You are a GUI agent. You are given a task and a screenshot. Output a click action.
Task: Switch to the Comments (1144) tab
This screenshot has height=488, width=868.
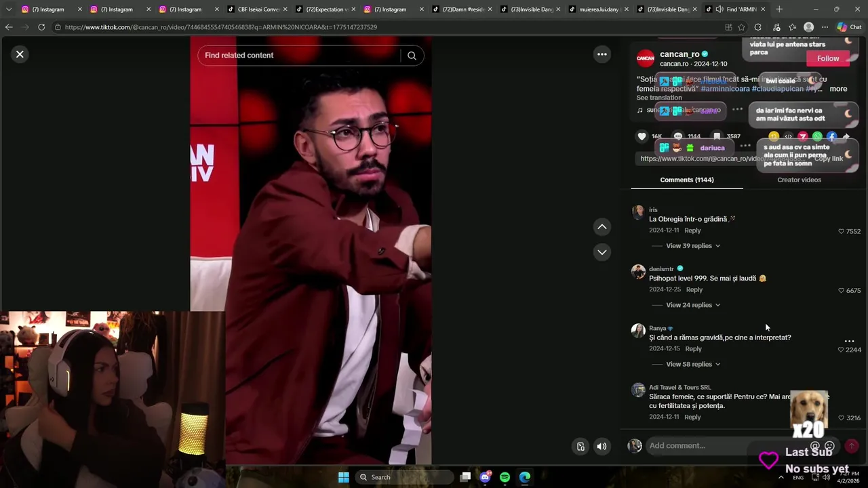687,180
